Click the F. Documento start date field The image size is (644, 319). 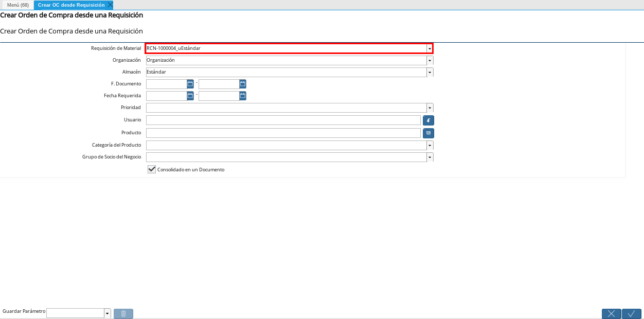click(x=166, y=84)
